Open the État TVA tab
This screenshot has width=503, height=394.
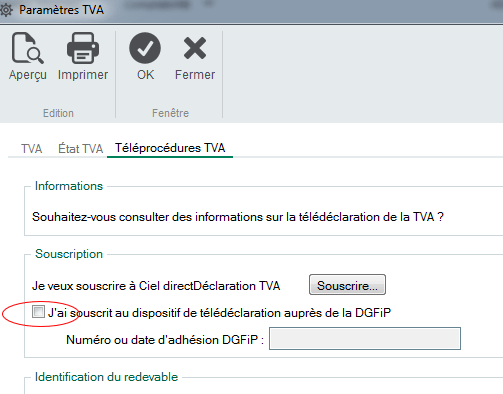(81, 148)
